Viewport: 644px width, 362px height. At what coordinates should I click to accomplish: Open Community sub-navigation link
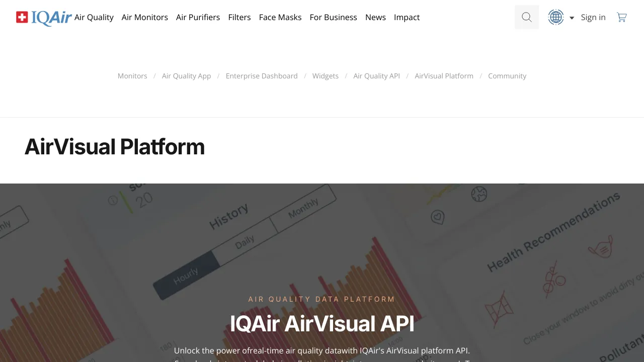(x=507, y=76)
